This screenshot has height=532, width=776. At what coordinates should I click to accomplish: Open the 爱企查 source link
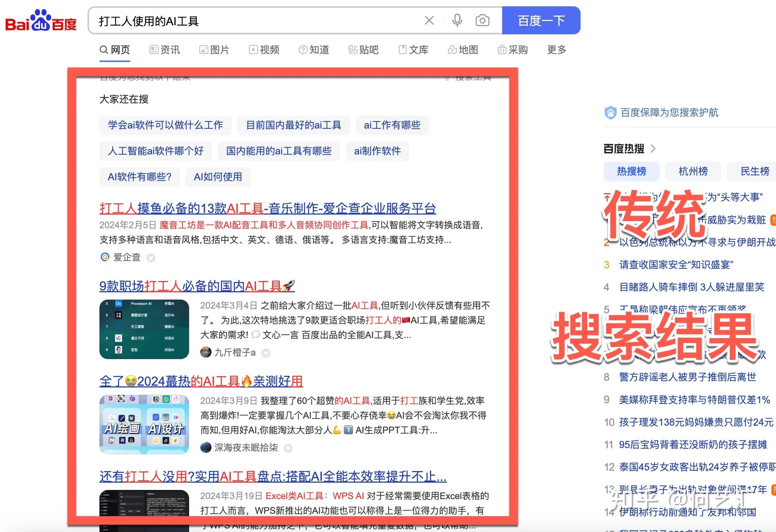(x=127, y=257)
